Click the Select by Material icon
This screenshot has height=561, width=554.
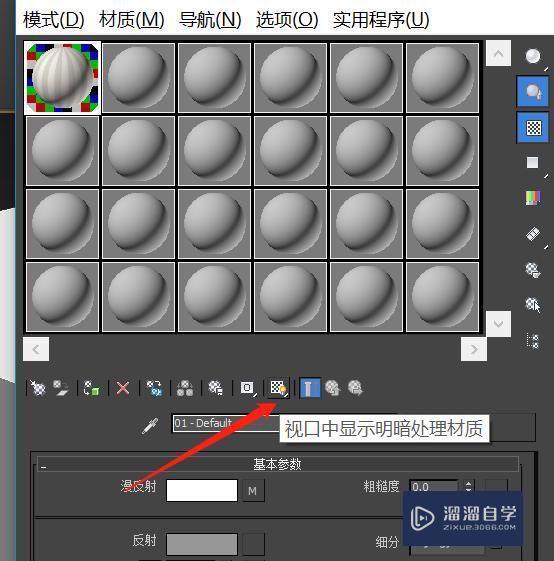tap(533, 305)
